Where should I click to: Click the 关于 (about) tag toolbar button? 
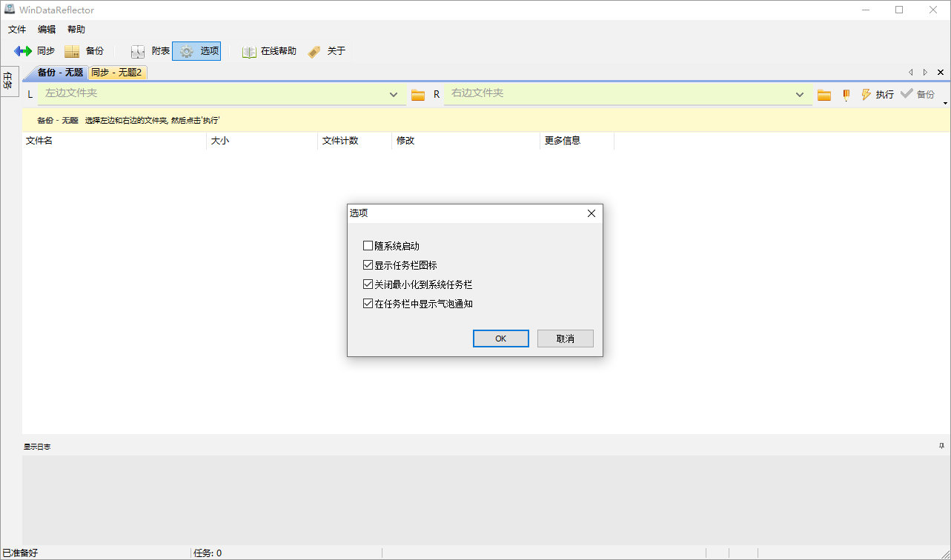tap(327, 51)
